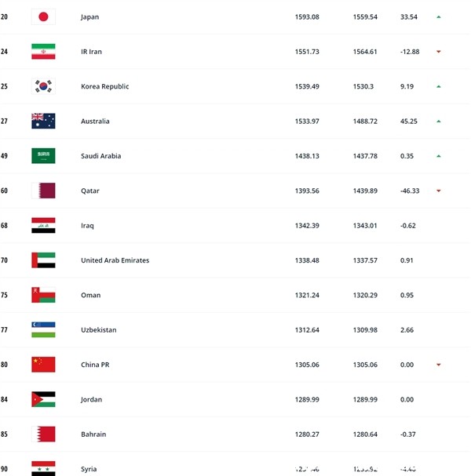Click the Iraq flag icon
The image size is (471, 476).
click(x=43, y=225)
